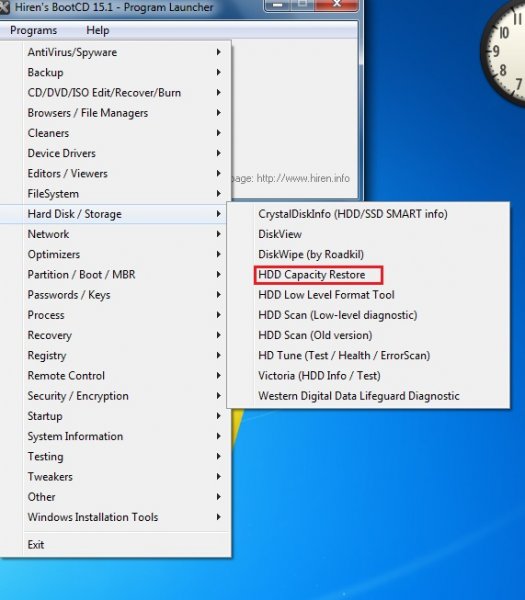525x600 pixels.
Task: Open the Testing submenu
Action: click(115, 457)
